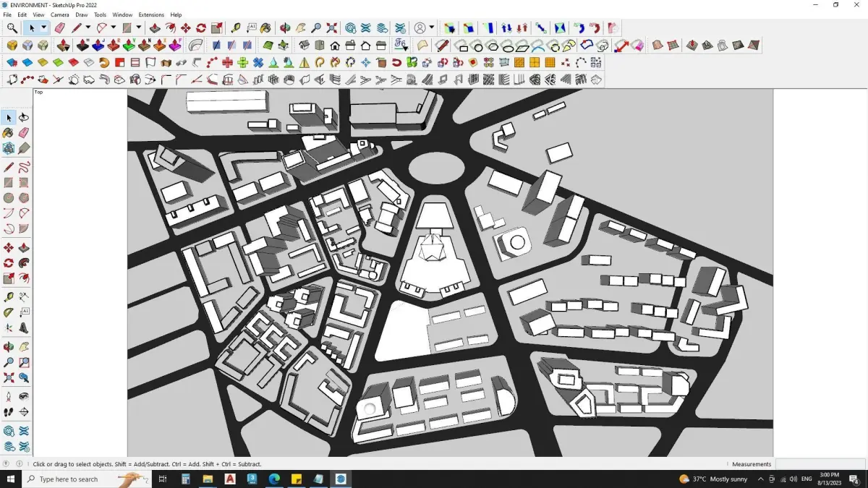Image resolution: width=868 pixels, height=488 pixels.
Task: Open Extension Manager in top toolbar
Action: 400,28
